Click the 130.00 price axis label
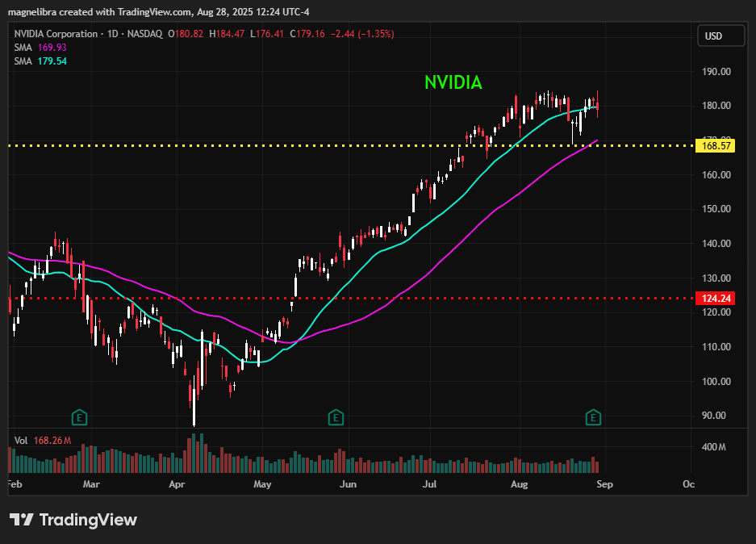Viewport: 756px width, 544px height. coord(716,278)
